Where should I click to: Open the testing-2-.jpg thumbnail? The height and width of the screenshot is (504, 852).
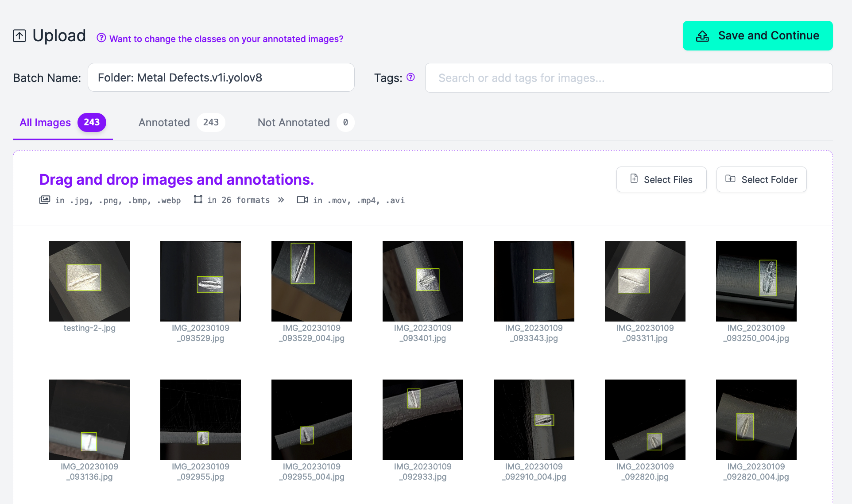89,281
